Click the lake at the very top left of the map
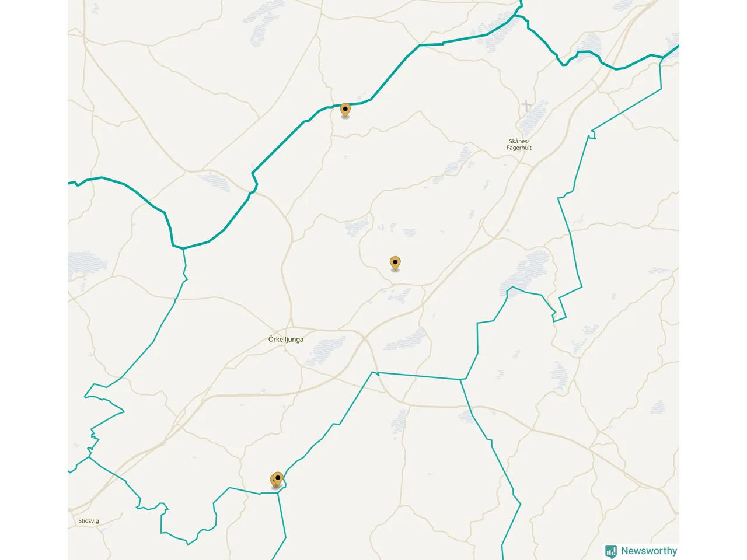This screenshot has height=560, width=747. [x=262, y=23]
